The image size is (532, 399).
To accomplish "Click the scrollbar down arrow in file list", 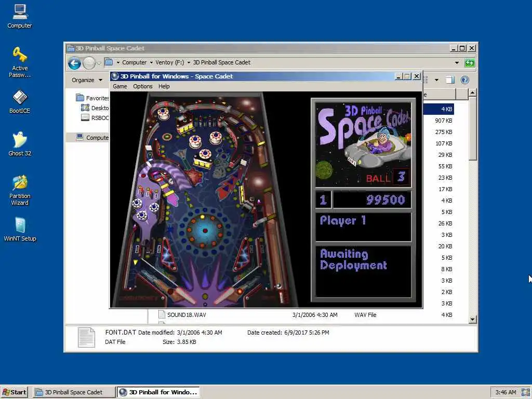I will (472, 320).
